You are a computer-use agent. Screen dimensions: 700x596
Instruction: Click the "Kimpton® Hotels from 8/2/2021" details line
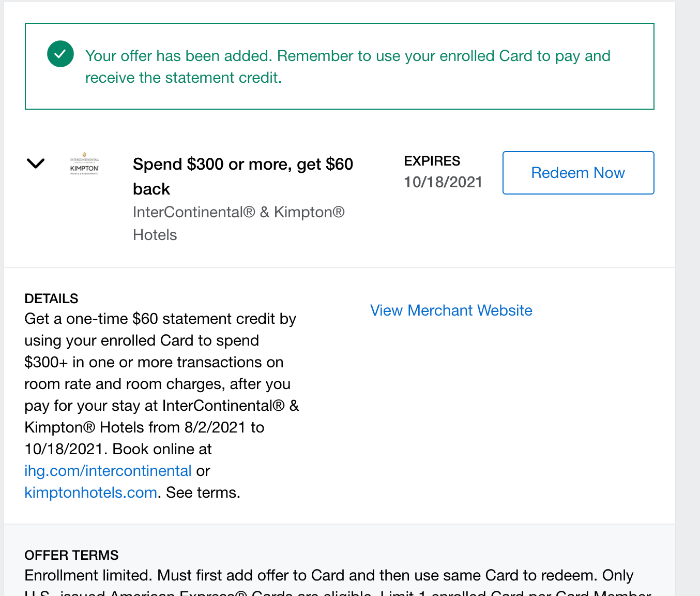[144, 427]
